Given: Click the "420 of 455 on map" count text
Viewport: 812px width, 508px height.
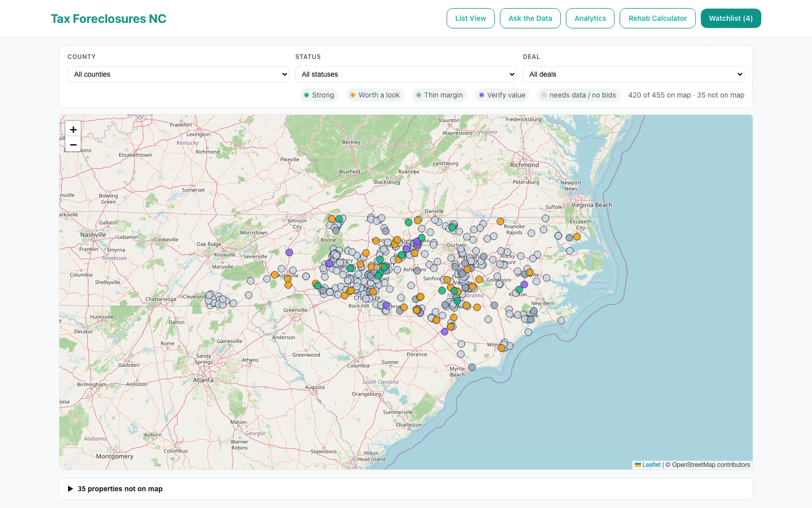Looking at the screenshot, I should click(660, 95).
